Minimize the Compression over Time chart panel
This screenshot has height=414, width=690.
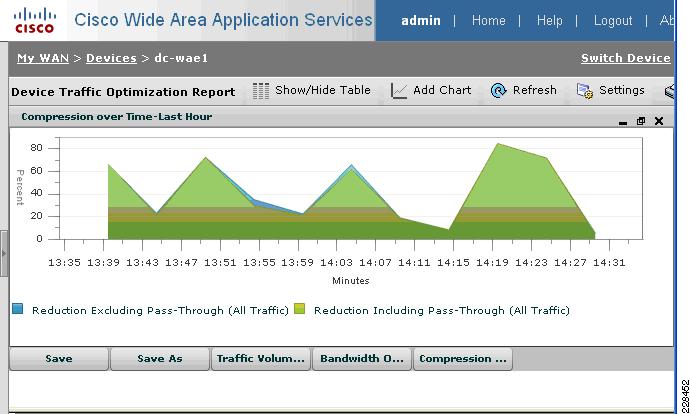(x=623, y=122)
